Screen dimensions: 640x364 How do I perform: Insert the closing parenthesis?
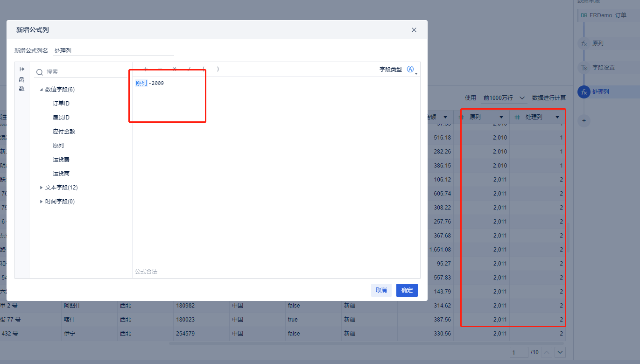[x=218, y=69]
